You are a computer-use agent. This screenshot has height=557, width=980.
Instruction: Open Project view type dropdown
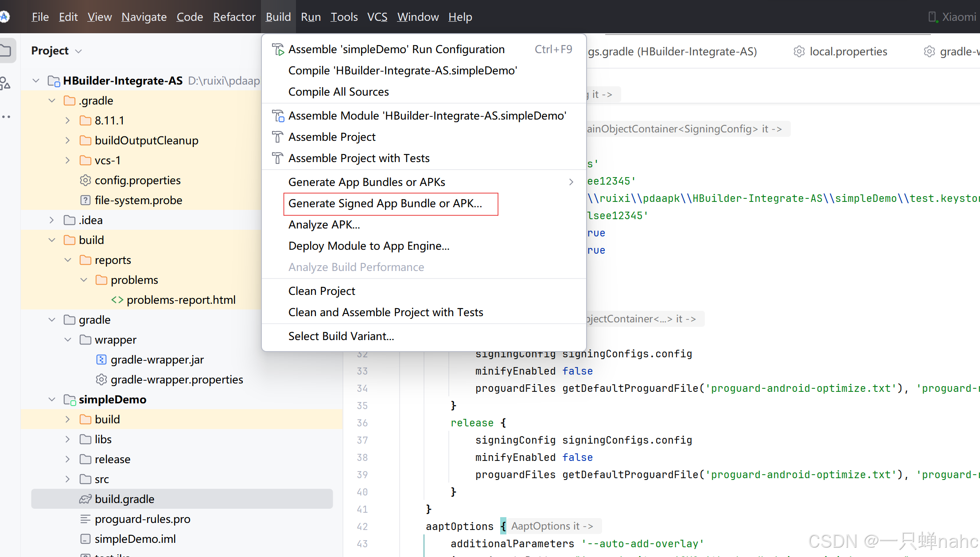[x=79, y=51]
